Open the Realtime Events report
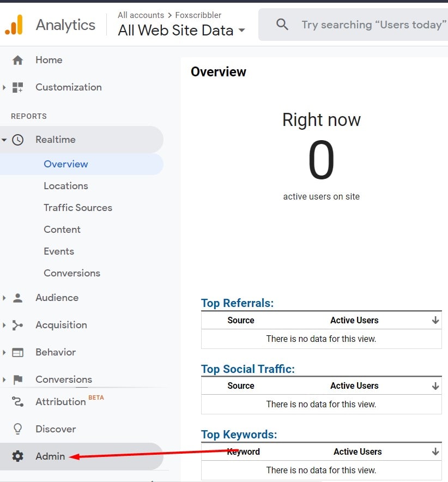Viewport: 448px width, 482px height. (59, 251)
